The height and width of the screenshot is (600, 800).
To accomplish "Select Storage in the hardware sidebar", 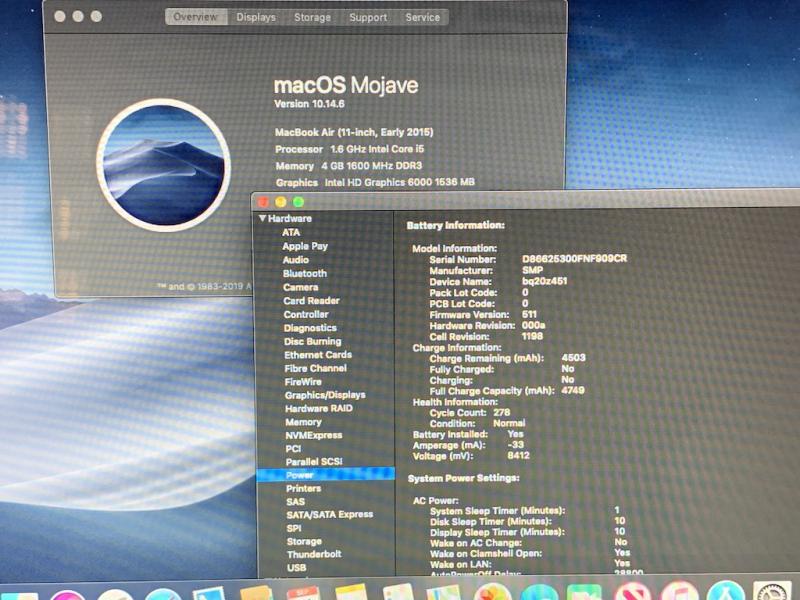I will 304,541.
